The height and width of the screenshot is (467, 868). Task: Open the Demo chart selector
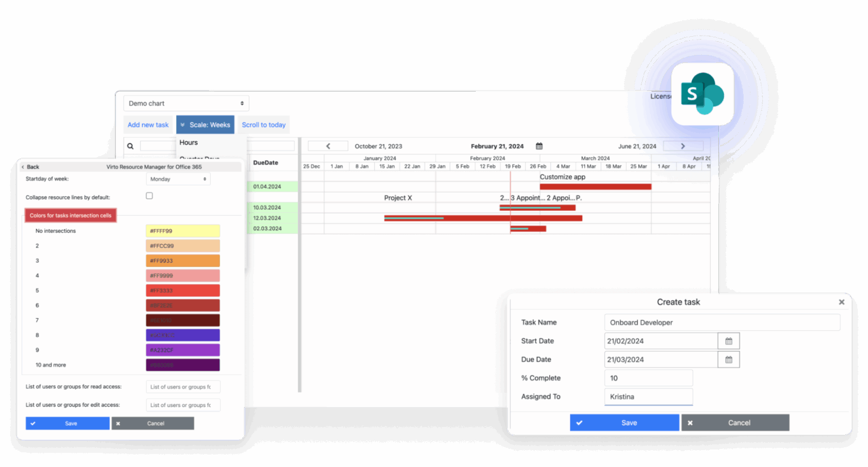186,103
